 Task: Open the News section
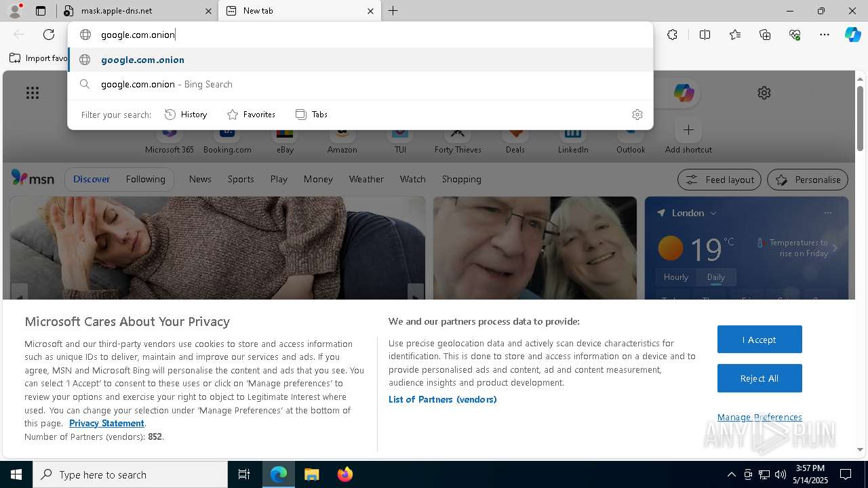coord(200,179)
